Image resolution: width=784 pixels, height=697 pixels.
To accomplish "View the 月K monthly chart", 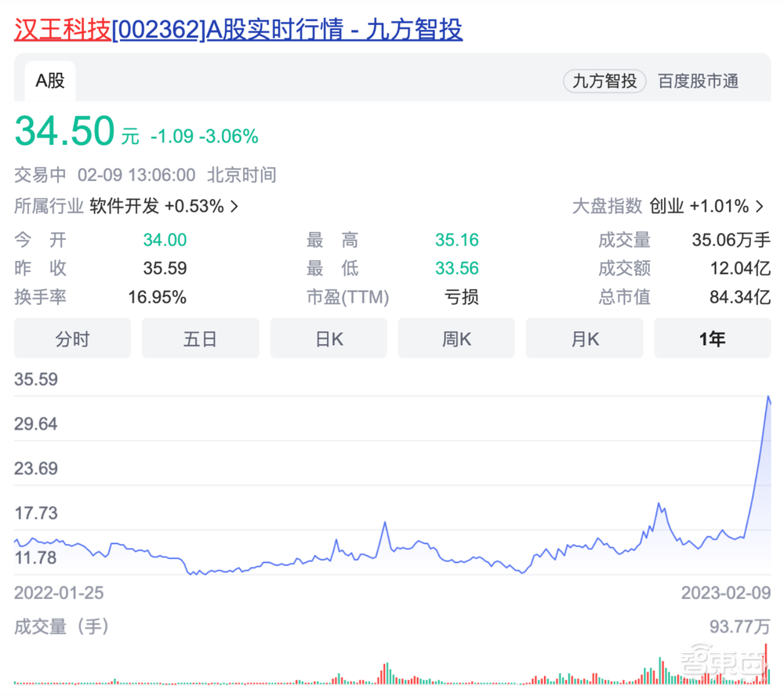I will 584,338.
